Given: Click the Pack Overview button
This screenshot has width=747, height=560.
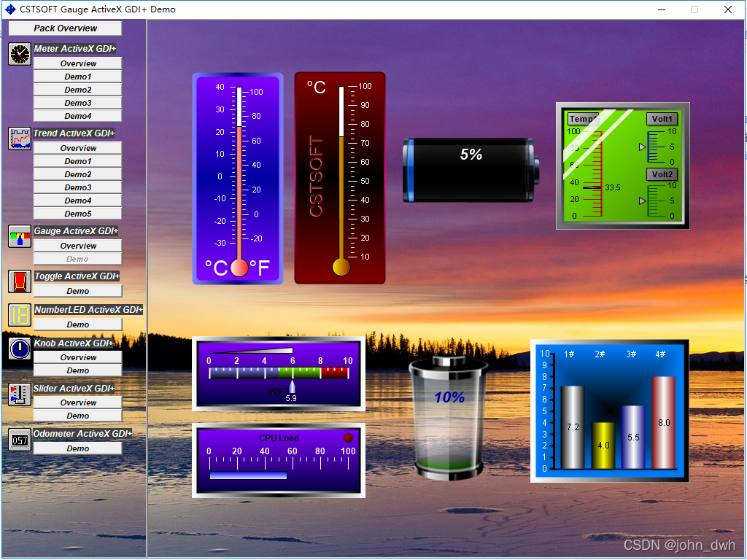Looking at the screenshot, I should 63,28.
